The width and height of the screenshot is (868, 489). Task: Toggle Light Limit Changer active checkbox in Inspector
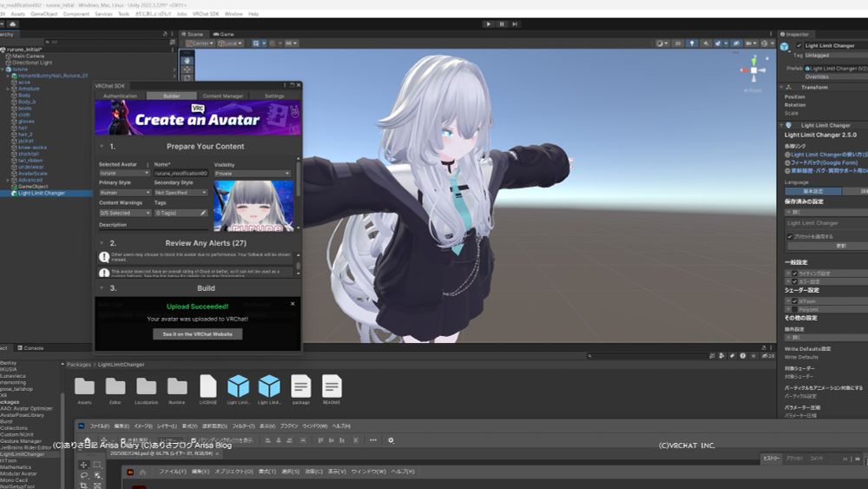(799, 45)
